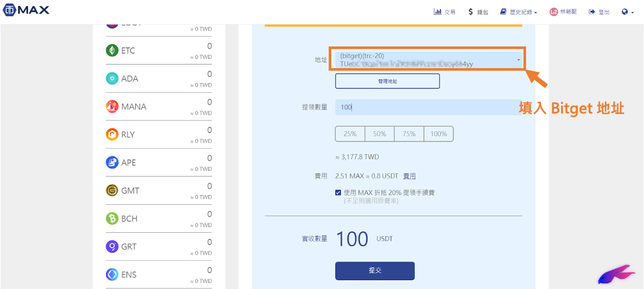Select the APE coin icon
The width and height of the screenshot is (644, 289).
[112, 163]
